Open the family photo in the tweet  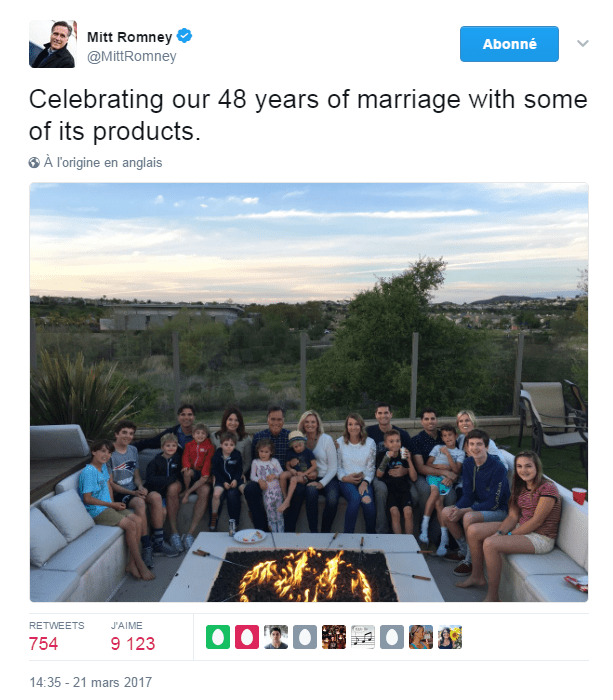coord(309,392)
